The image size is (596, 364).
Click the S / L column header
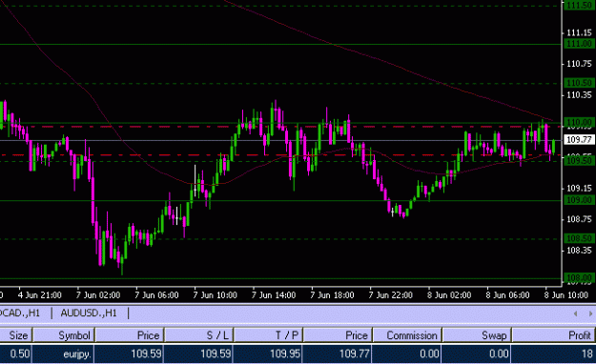coord(198,335)
